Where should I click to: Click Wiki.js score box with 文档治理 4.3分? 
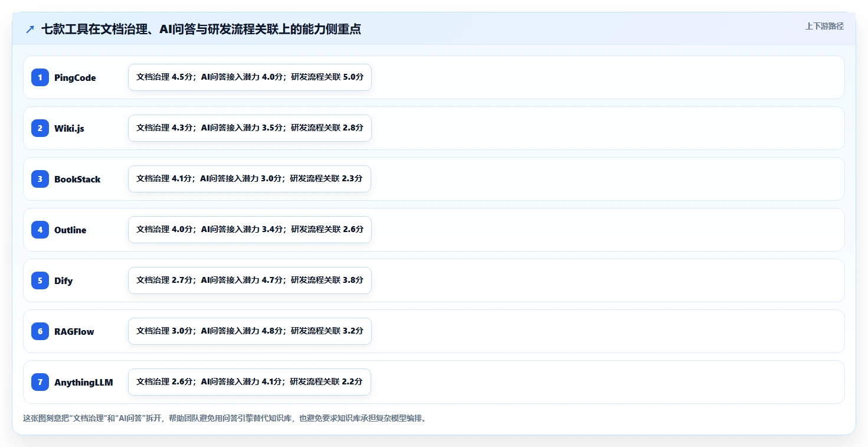[250, 128]
